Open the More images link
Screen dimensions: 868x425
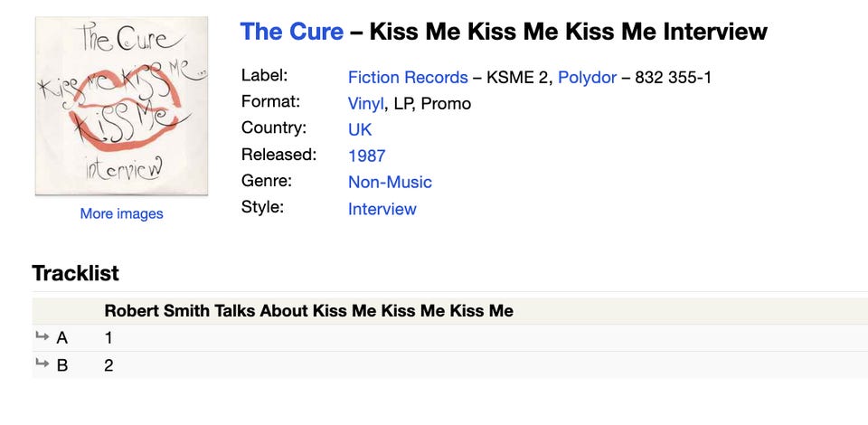tap(121, 214)
